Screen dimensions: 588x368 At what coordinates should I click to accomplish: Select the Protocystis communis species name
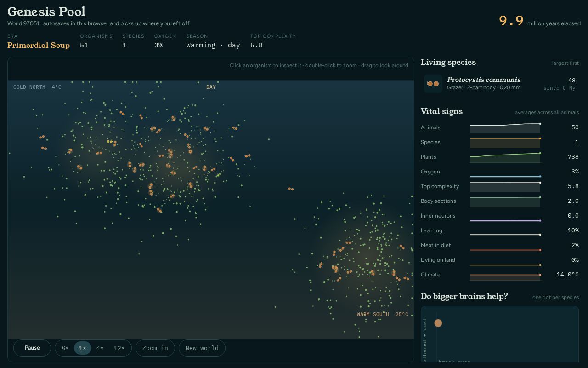(x=484, y=80)
